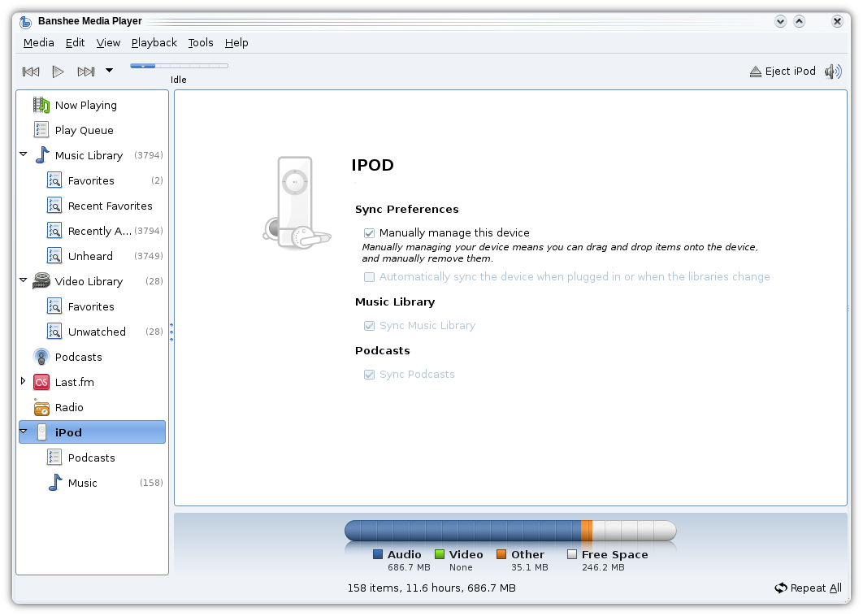Open the Playback menu
Screen dimensions: 863x616
click(154, 42)
